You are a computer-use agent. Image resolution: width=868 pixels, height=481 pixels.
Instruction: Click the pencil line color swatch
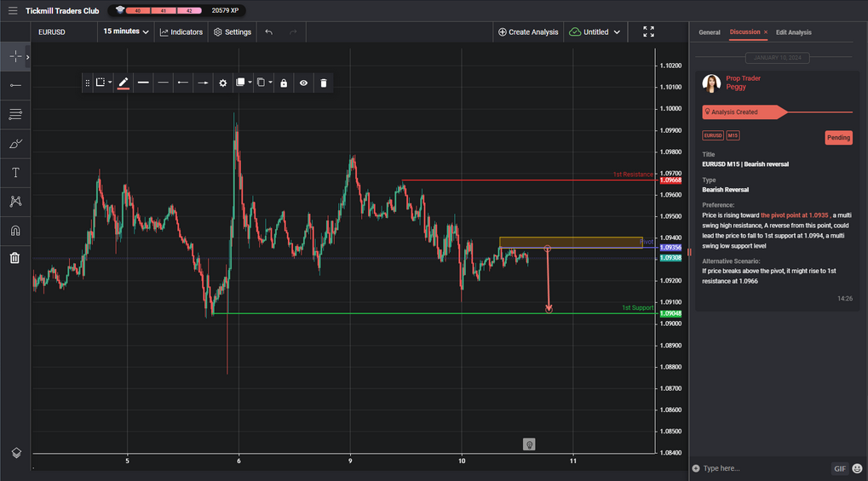(x=124, y=83)
